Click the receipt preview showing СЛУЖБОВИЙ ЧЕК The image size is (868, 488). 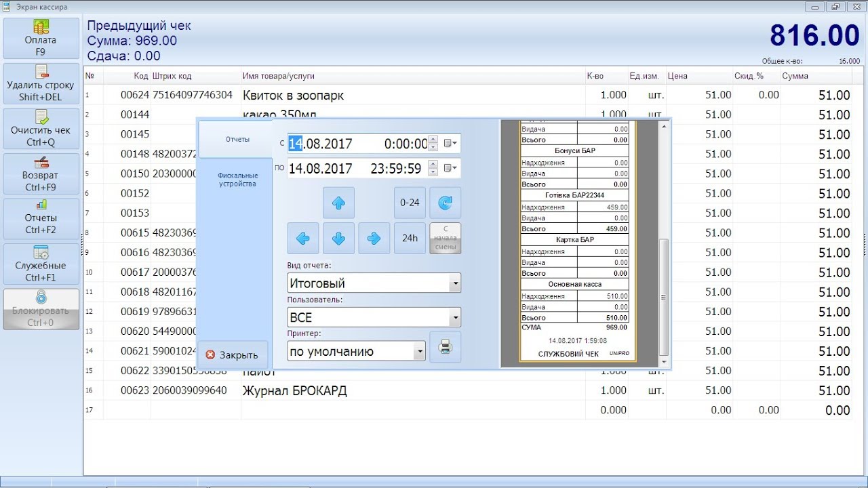tap(577, 242)
